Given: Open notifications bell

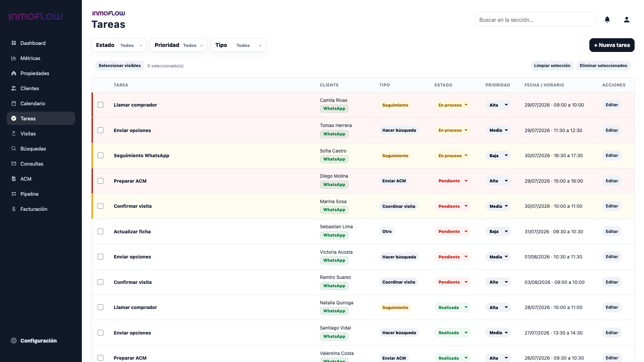Looking at the screenshot, I should pos(607,20).
